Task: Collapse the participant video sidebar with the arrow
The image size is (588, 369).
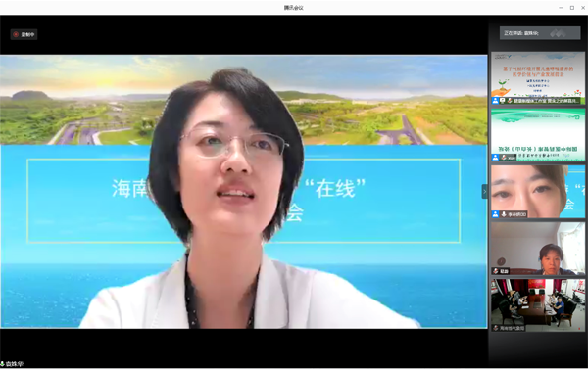Action: click(x=484, y=192)
